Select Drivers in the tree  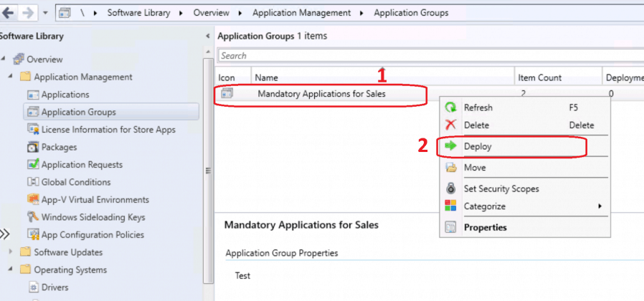tap(55, 287)
